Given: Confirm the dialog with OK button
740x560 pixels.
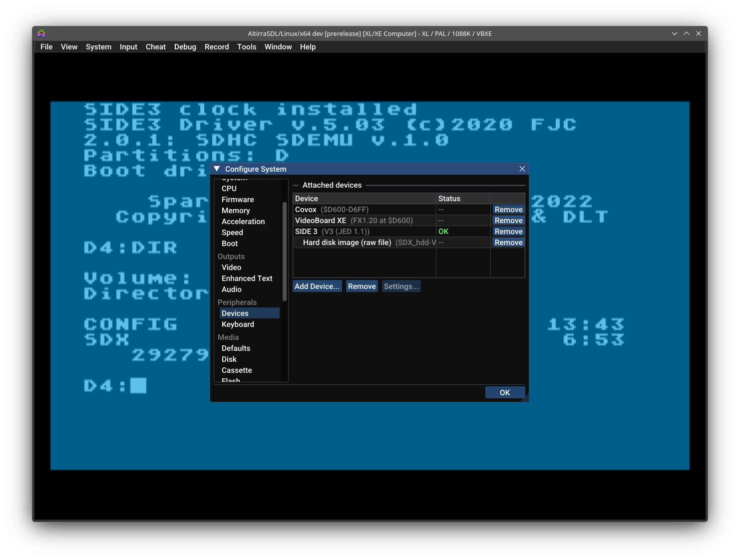Looking at the screenshot, I should (x=505, y=393).
